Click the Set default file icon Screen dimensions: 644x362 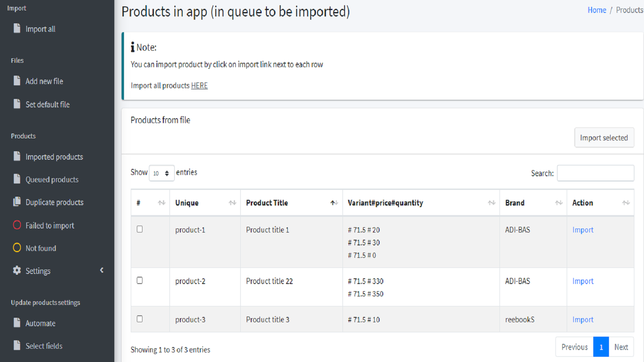click(17, 104)
